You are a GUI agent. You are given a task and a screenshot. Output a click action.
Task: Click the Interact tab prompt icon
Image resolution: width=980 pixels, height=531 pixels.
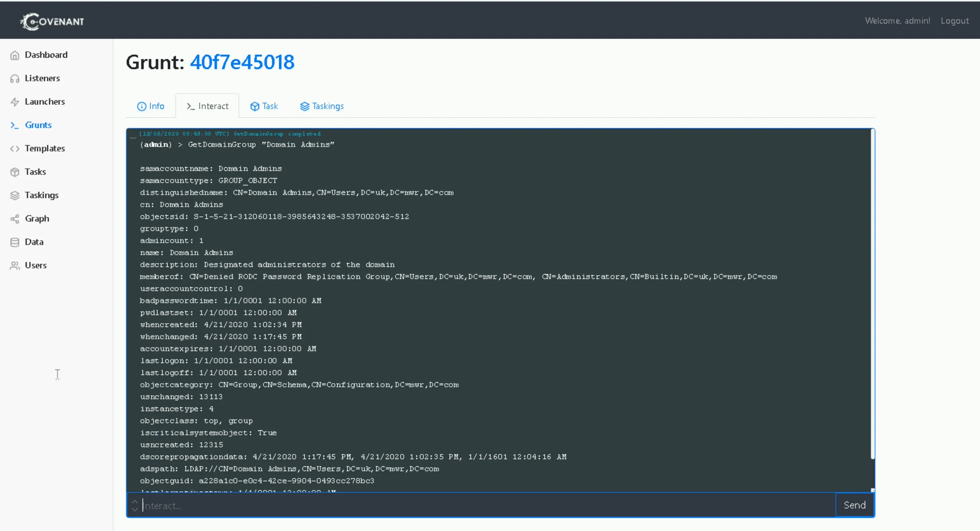(x=191, y=106)
